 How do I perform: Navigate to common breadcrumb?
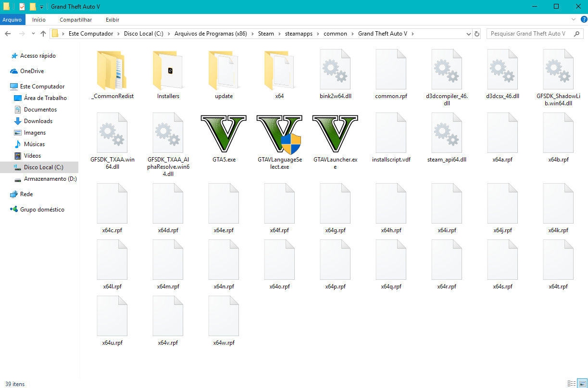pyautogui.click(x=335, y=34)
